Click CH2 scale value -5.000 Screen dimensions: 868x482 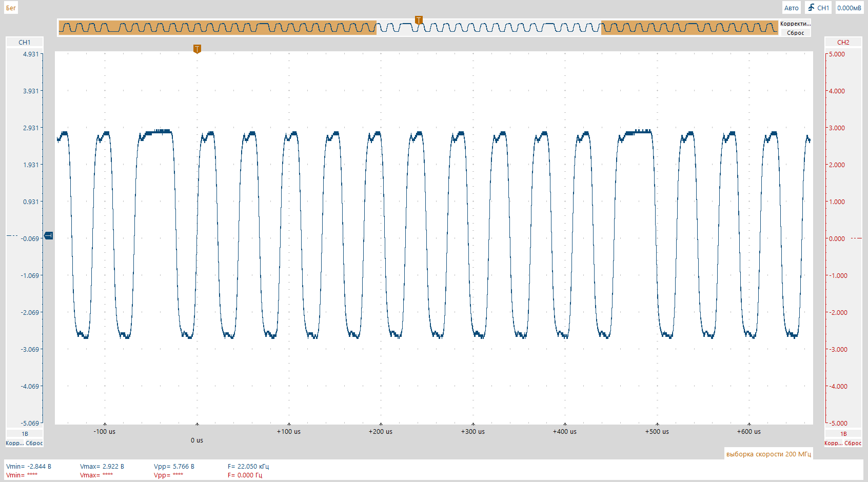[x=838, y=423]
